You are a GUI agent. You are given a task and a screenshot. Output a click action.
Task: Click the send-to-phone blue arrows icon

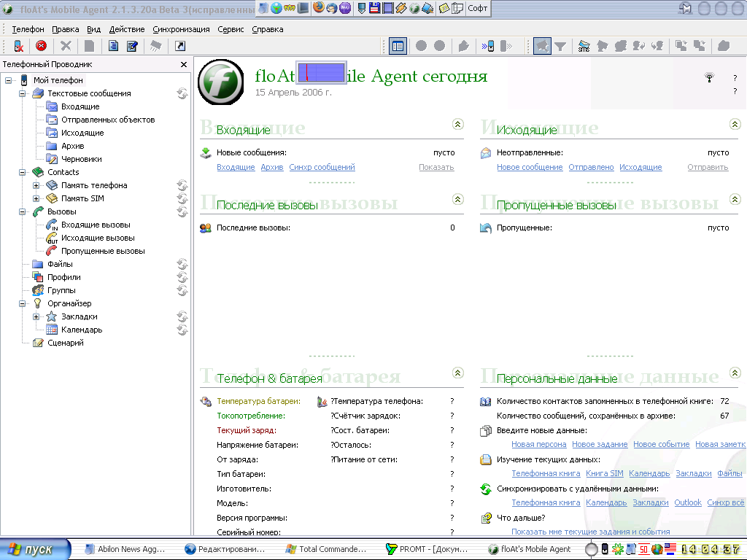487,46
